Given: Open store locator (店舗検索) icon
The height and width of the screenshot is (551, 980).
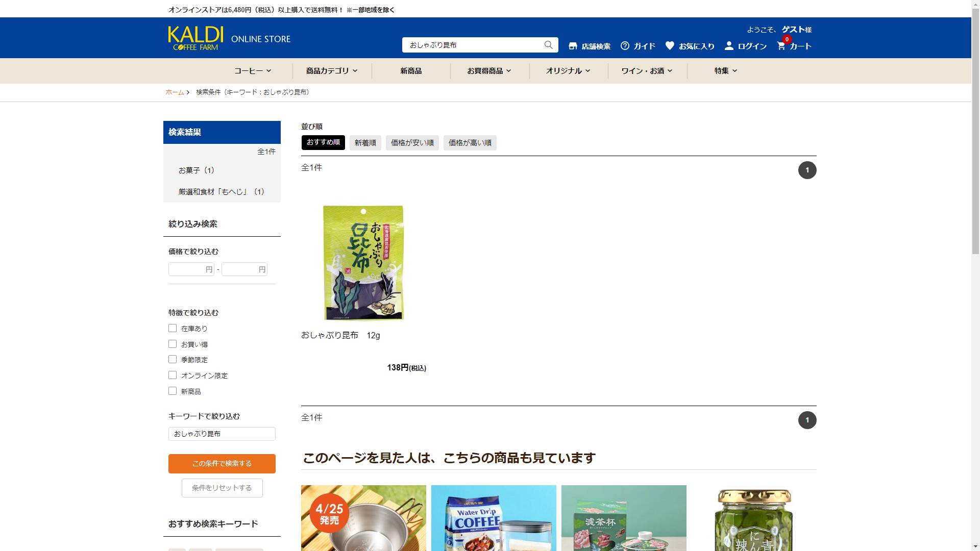Looking at the screenshot, I should [x=573, y=46].
